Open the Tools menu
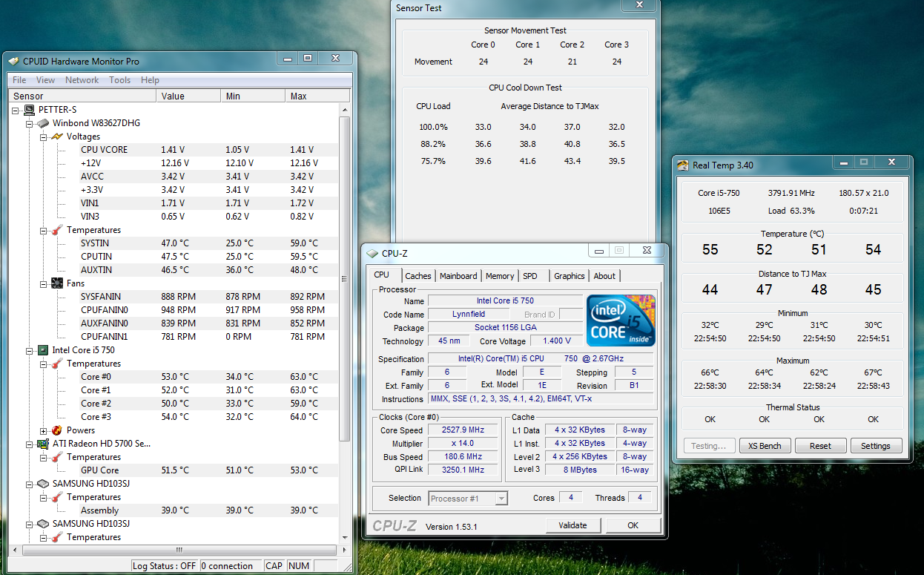Viewport: 924px width, 575px height. [x=119, y=80]
